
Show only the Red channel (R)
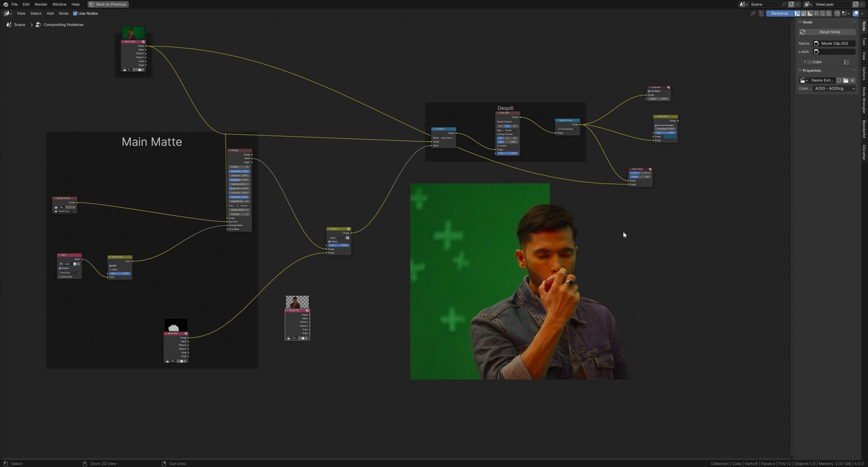pos(816,14)
